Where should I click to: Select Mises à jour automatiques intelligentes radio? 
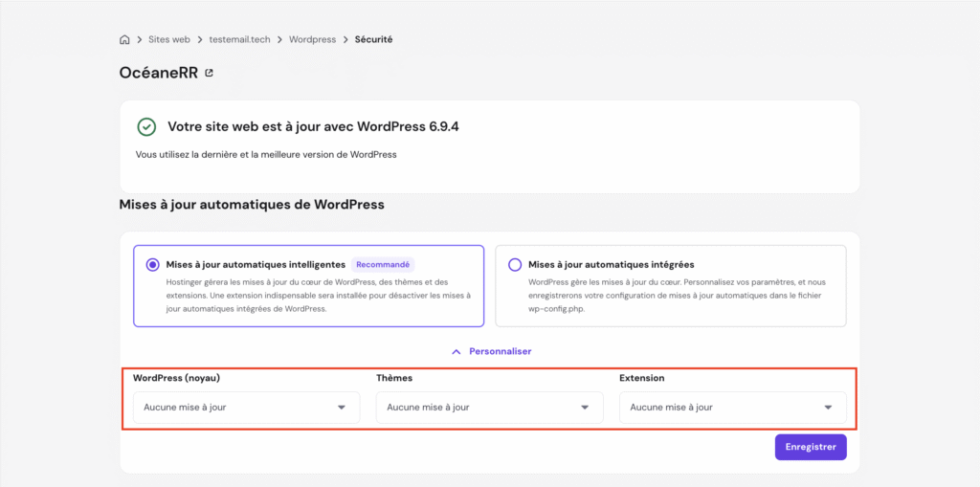153,265
